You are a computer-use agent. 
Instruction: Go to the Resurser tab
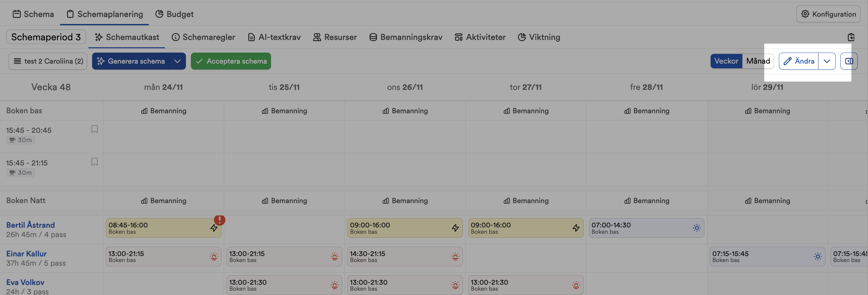point(335,37)
